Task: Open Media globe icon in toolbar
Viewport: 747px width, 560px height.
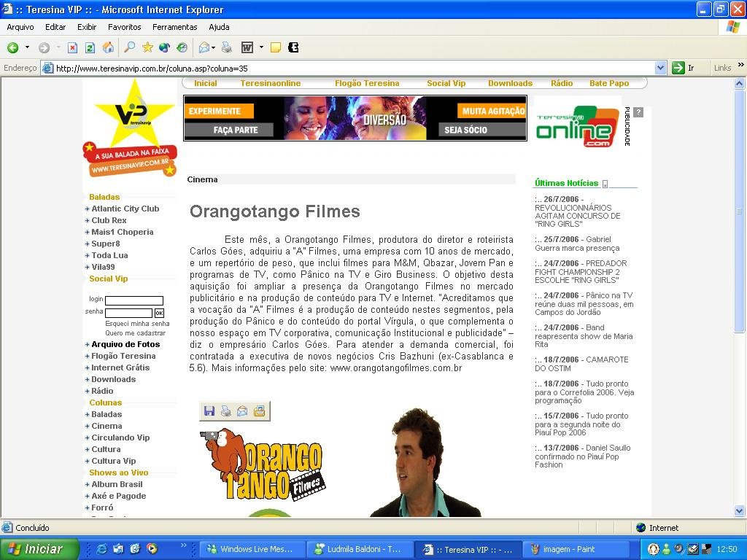Action: [x=164, y=47]
